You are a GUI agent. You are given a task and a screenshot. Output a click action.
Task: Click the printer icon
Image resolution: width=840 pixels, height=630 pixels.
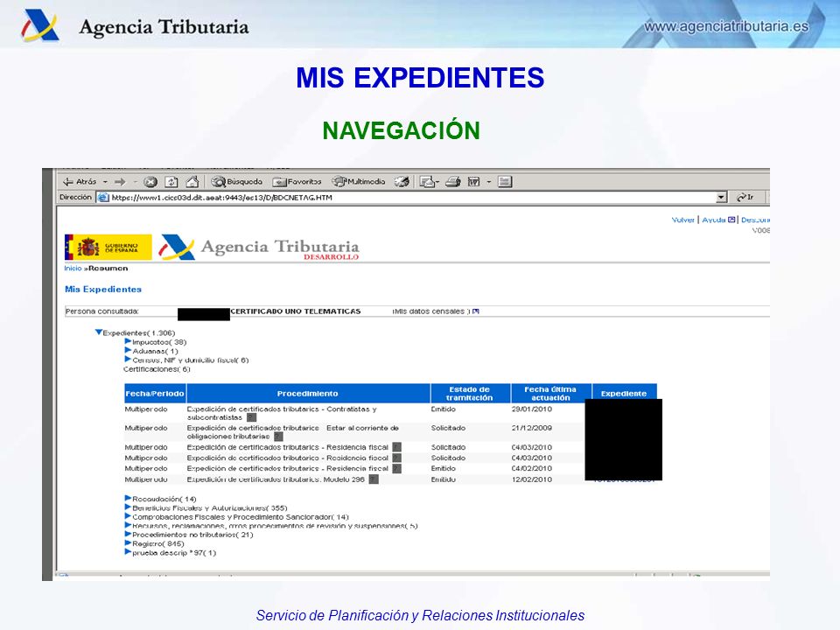(453, 182)
